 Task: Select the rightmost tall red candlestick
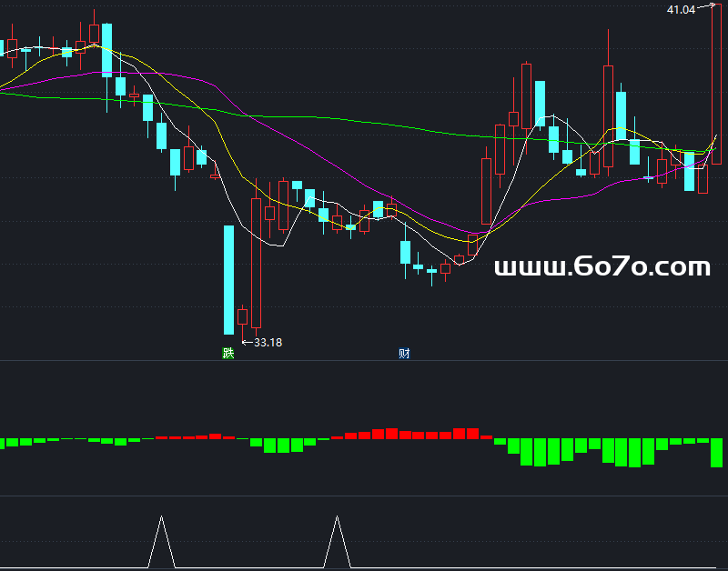pos(716,84)
